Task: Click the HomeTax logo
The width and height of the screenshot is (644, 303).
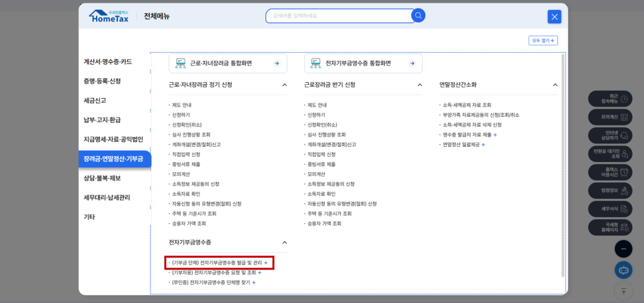Action: 109,16
